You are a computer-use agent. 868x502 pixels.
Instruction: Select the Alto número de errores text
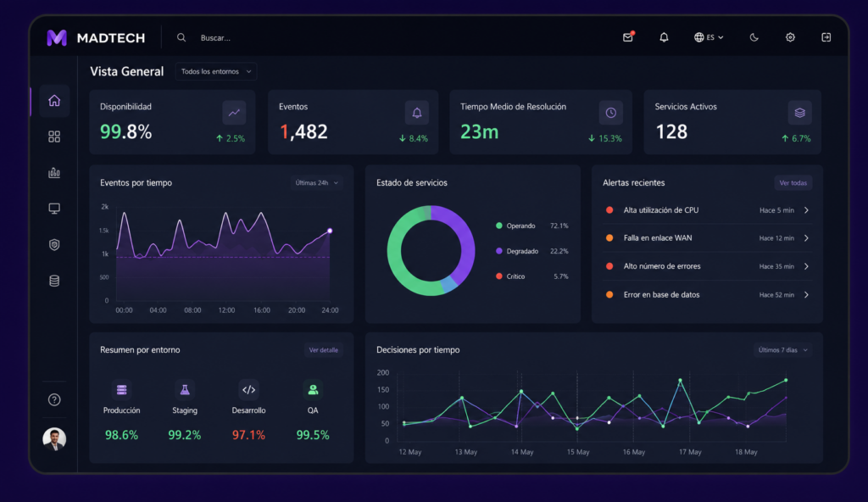pos(662,266)
